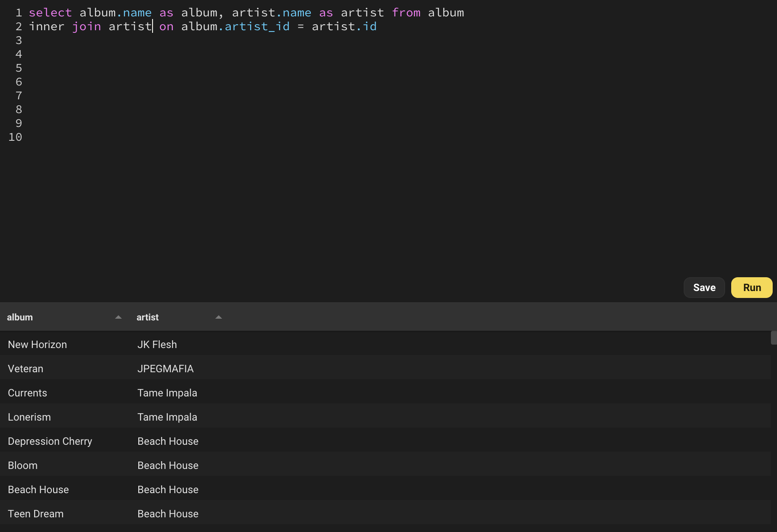Image resolution: width=777 pixels, height=532 pixels.
Task: Click the JPEGMAFIA artist cell
Action: point(166,368)
